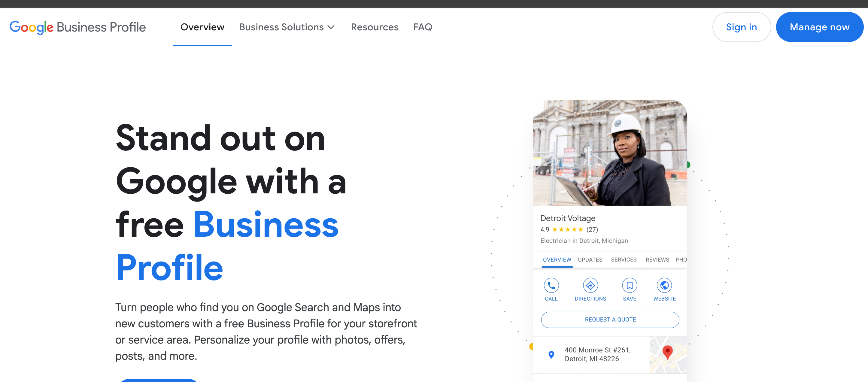Select the OVERVIEW tab in profile card
Image resolution: width=868 pixels, height=382 pixels.
click(557, 259)
